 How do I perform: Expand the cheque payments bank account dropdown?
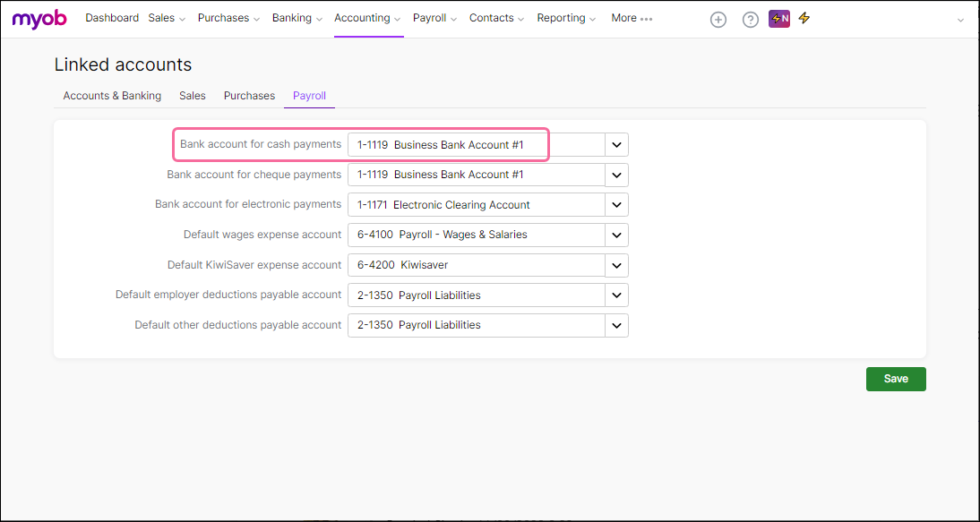tap(617, 175)
